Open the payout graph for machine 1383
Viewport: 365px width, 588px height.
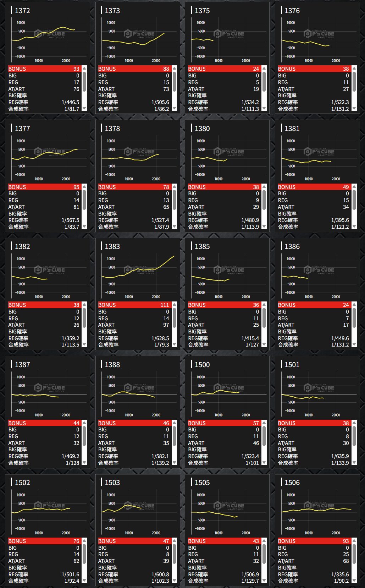click(x=137, y=277)
